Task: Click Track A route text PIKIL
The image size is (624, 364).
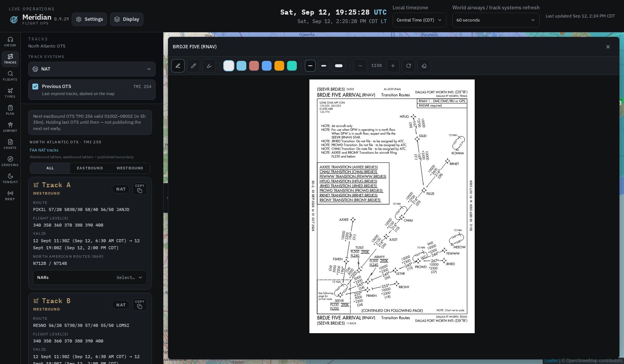Action: click(81, 210)
